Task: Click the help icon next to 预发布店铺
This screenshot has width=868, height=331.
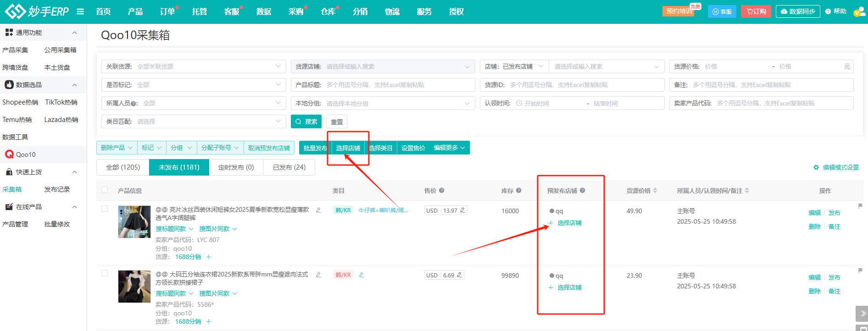Action: pos(582,190)
